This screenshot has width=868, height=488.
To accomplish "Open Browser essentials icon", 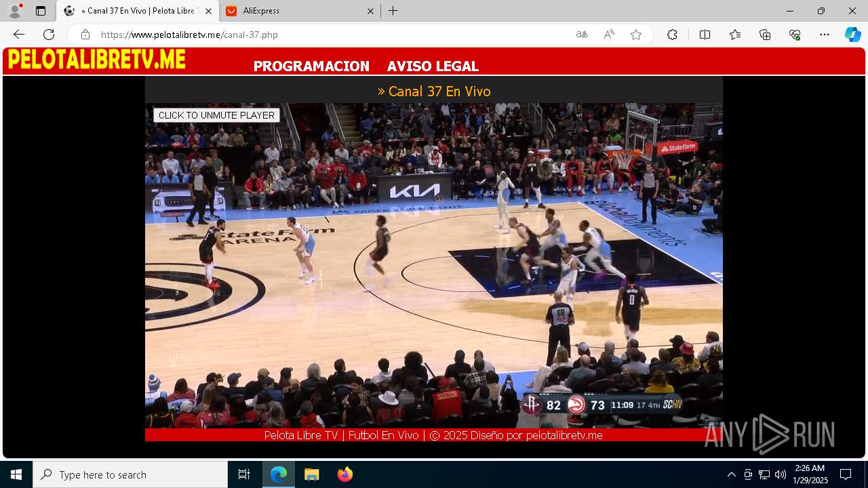I will coord(795,35).
